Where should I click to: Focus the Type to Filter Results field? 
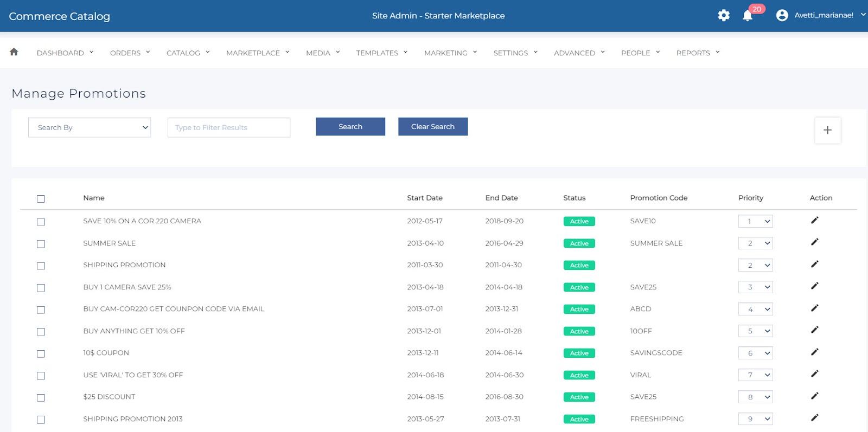[228, 128]
